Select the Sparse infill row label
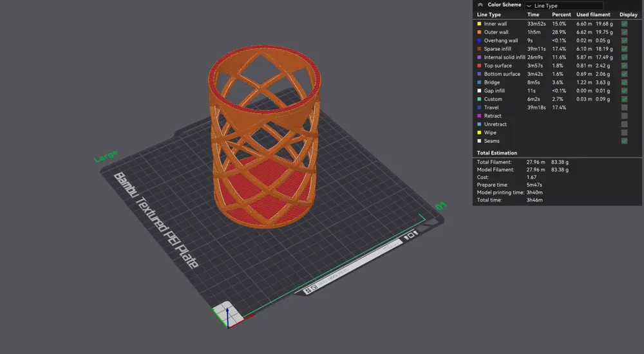The image size is (644, 354). pos(497,49)
